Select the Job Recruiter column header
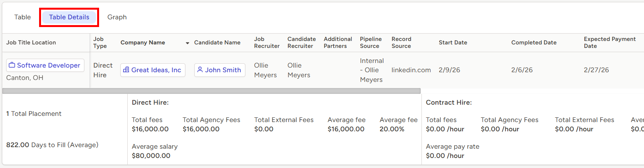This screenshot has height=168, width=644. click(267, 42)
